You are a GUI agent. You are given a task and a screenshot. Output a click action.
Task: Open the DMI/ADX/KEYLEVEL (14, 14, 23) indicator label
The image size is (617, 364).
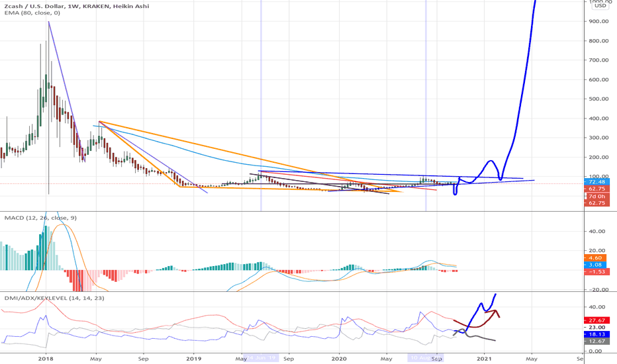click(x=54, y=298)
